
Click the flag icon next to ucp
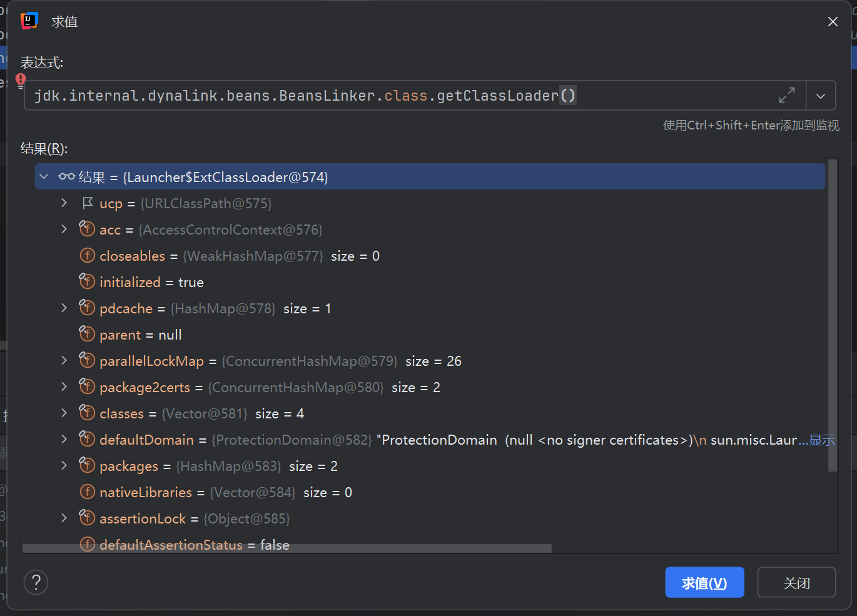coord(88,203)
